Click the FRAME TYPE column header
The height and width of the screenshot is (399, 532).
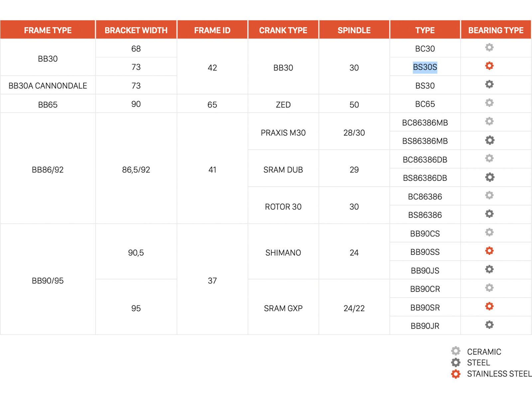(x=48, y=30)
